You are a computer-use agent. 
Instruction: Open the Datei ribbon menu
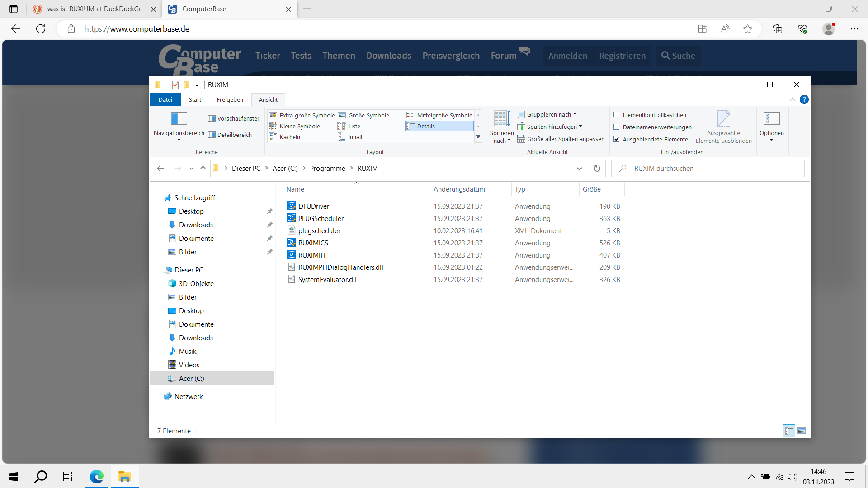point(165,99)
